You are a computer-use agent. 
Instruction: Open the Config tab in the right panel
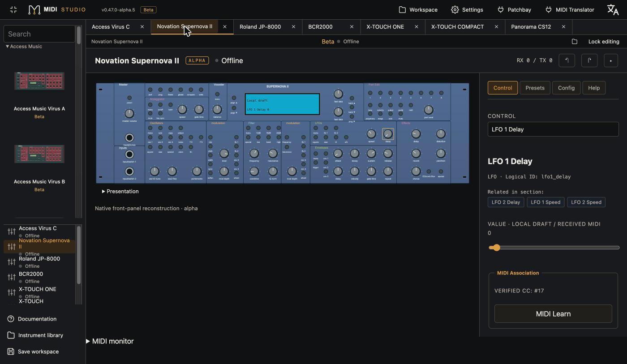pos(566,88)
